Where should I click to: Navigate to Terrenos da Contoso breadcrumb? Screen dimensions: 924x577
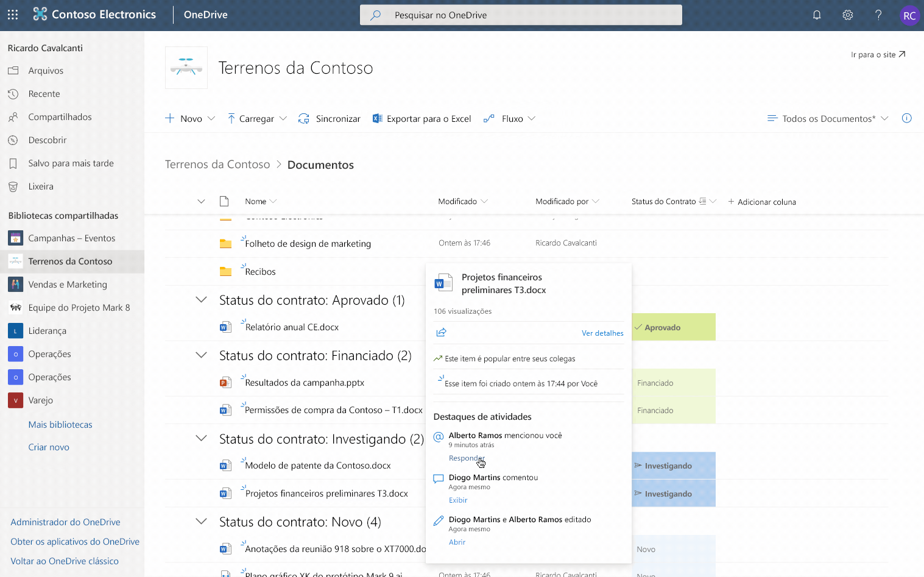coord(217,164)
